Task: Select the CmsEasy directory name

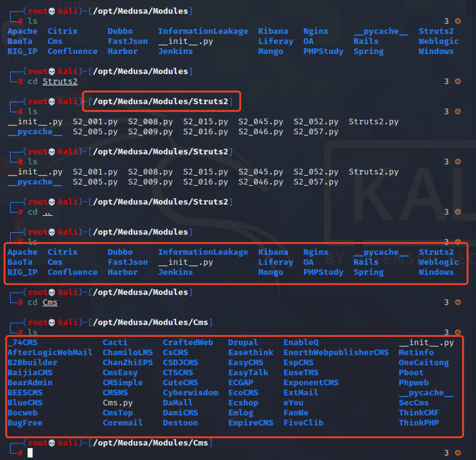Action: (x=120, y=373)
